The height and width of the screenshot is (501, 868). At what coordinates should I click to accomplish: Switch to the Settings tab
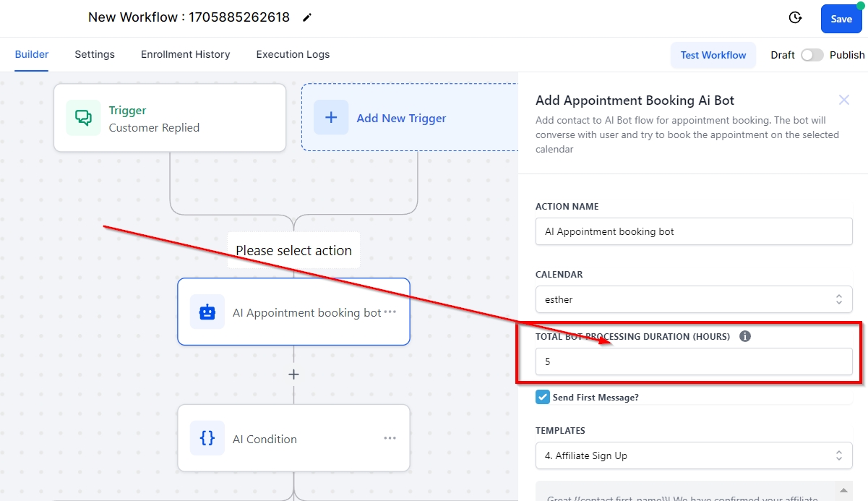point(95,54)
